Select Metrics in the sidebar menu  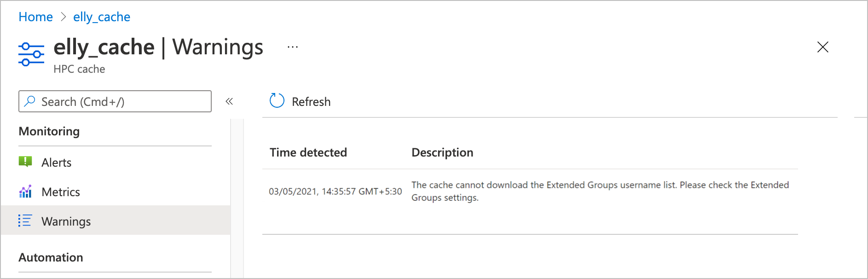click(61, 192)
